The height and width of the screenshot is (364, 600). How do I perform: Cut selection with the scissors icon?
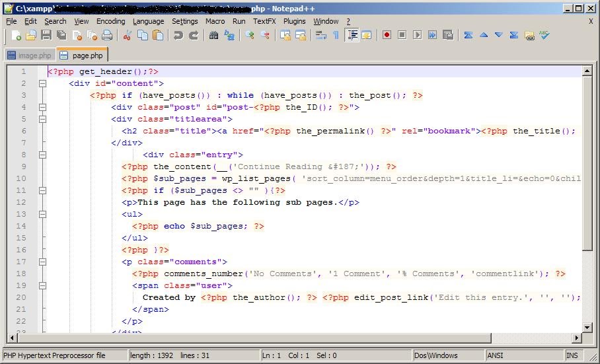coord(127,35)
